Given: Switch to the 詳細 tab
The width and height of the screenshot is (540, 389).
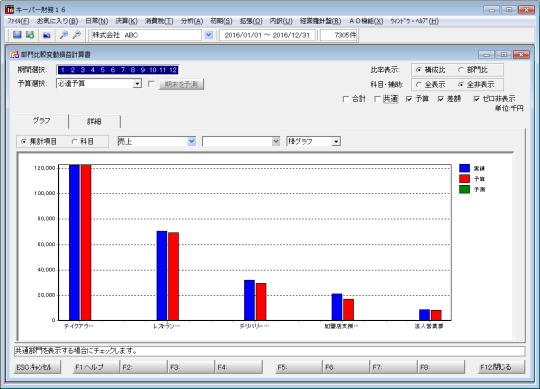Looking at the screenshot, I should click(94, 121).
